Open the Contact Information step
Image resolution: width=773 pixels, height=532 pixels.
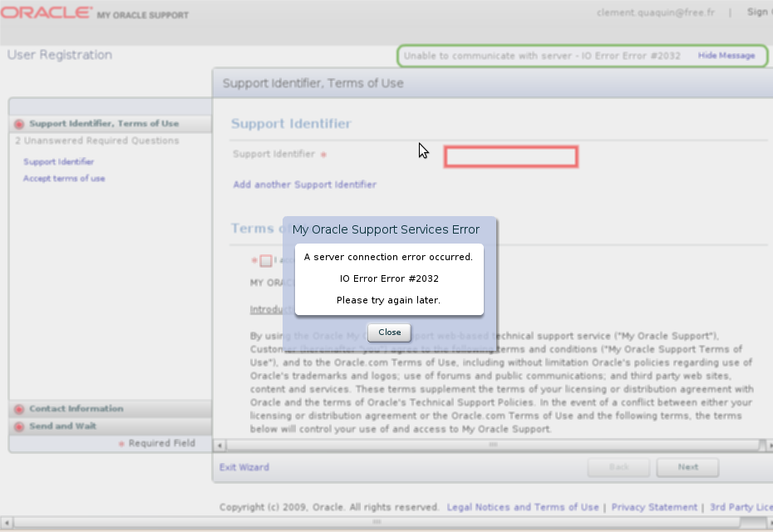coord(111,409)
